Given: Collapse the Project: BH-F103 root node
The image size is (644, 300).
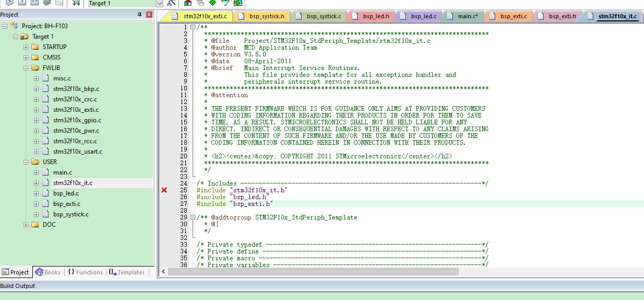Looking at the screenshot, I should (x=5, y=26).
